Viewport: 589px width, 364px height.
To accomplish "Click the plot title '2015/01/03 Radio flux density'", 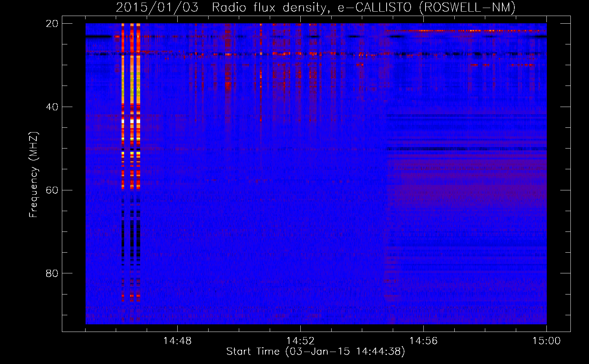I will tap(223, 7).
